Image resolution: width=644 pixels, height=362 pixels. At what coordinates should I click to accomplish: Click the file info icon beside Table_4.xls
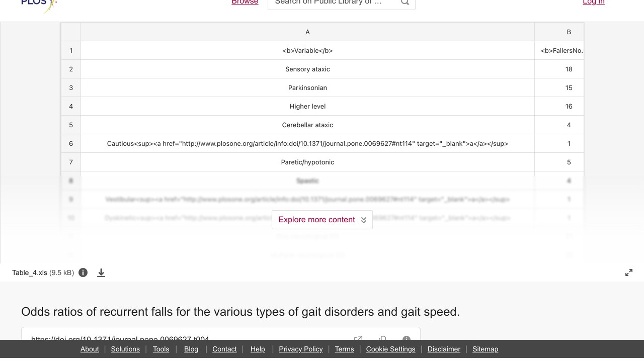(x=83, y=273)
